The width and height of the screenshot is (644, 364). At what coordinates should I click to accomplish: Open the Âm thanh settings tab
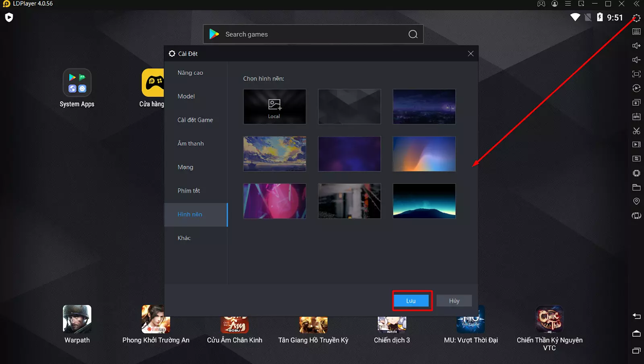tap(191, 144)
